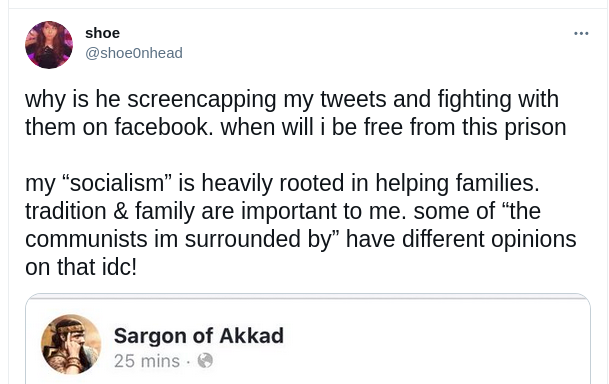Visit the @shoe0nhead handle link
Screen dimensions: 609x384
(134, 53)
